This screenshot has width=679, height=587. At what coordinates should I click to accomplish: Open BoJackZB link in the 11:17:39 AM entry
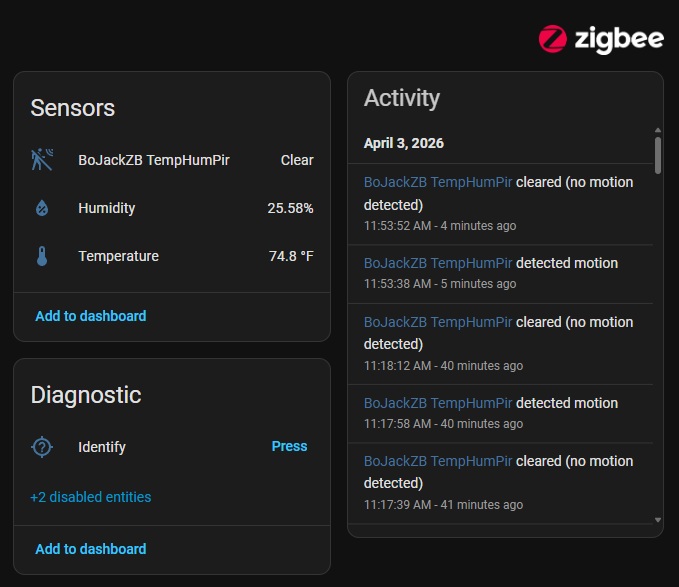pyautogui.click(x=438, y=461)
